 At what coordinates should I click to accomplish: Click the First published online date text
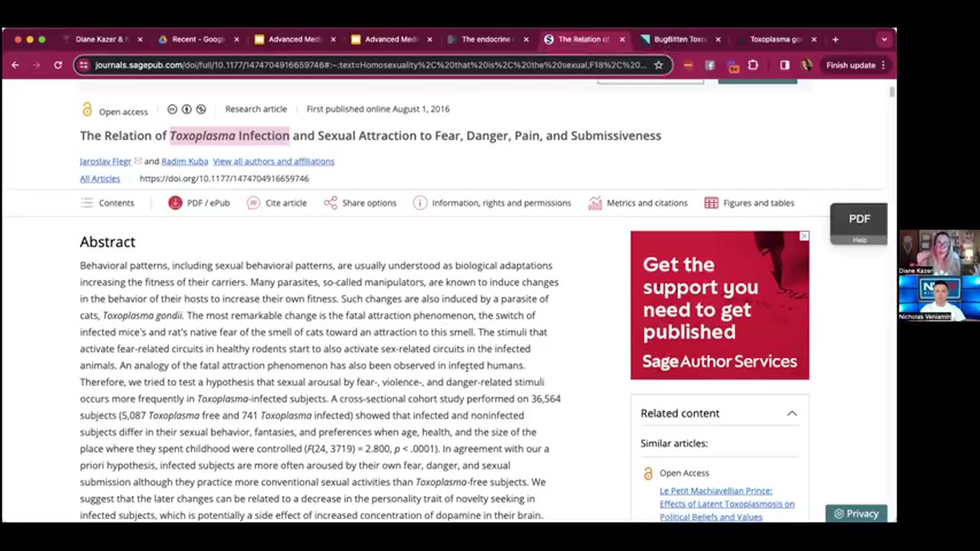coord(378,109)
